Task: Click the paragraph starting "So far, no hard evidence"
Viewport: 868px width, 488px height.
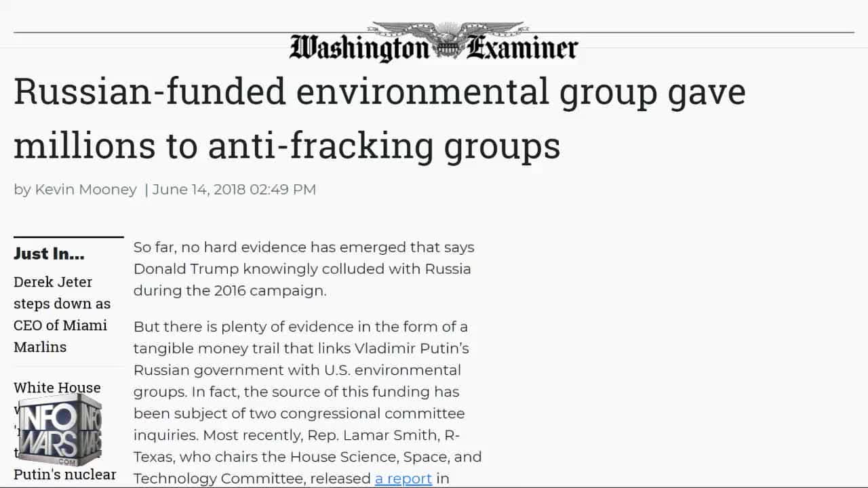Action: click(303, 268)
